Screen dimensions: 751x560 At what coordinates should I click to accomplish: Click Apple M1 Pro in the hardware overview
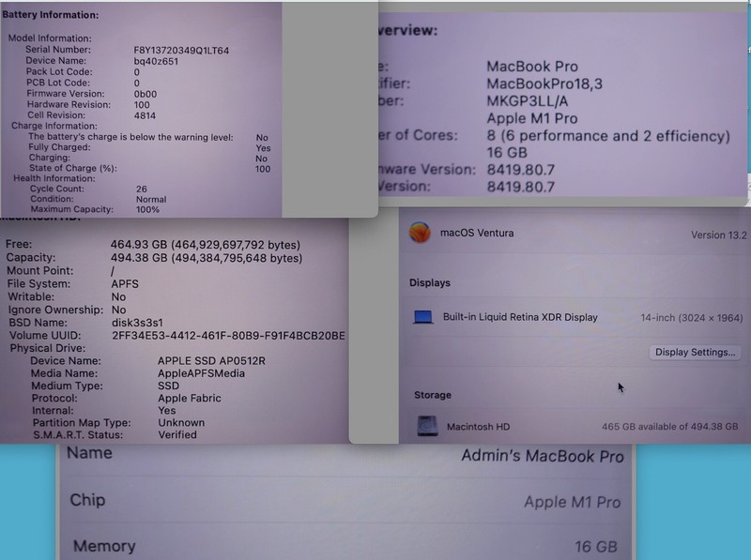pyautogui.click(x=532, y=118)
